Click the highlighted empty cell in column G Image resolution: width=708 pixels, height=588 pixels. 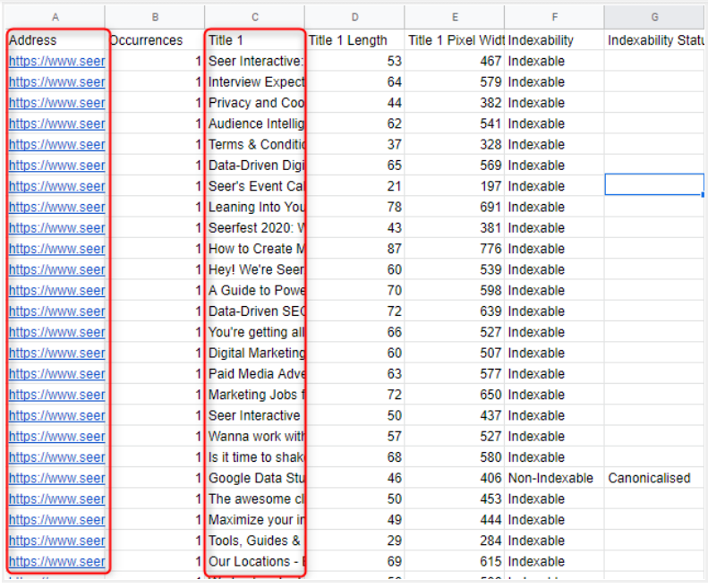point(654,185)
